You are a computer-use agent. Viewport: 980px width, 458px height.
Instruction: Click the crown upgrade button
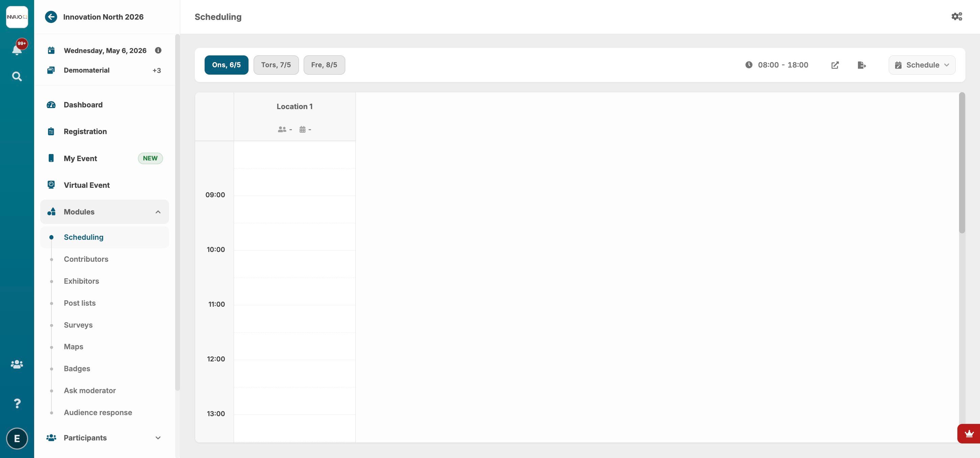(969, 434)
